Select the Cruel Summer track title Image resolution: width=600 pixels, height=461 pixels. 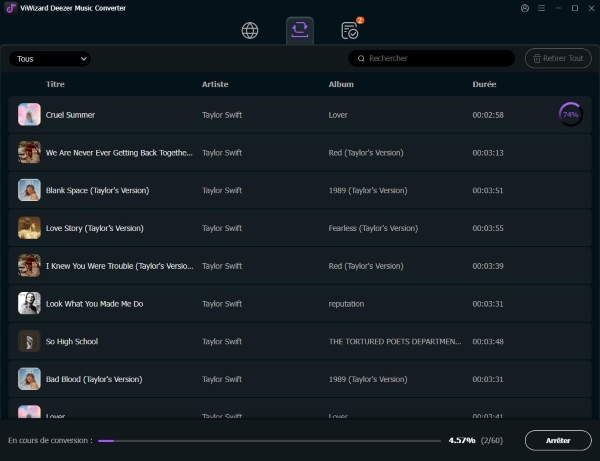70,115
